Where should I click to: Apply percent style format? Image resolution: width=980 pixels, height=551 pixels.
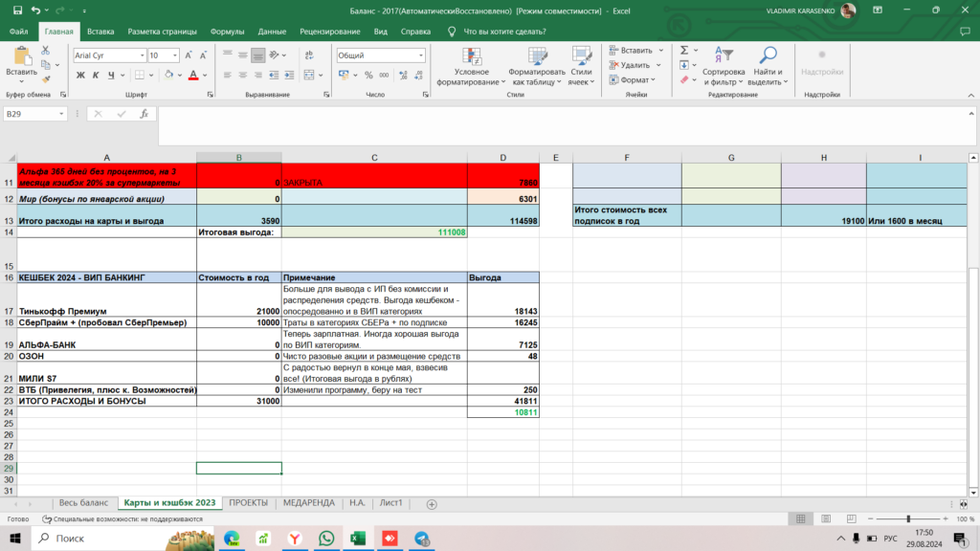(368, 75)
